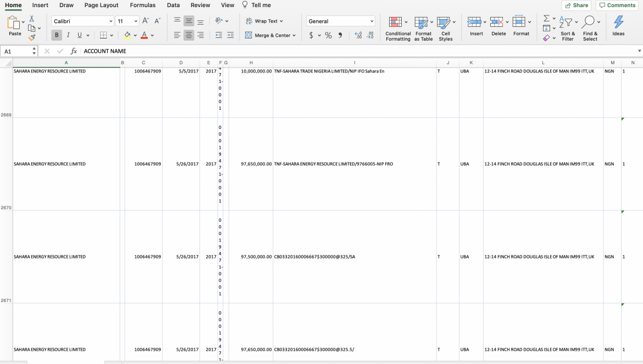The image size is (643, 364).
Task: Open the Comments button
Action: click(617, 5)
